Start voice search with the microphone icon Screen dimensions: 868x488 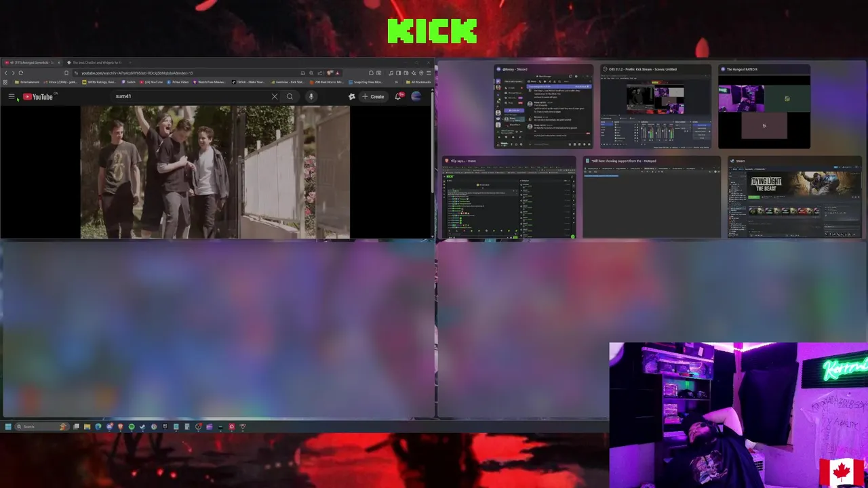click(x=311, y=96)
